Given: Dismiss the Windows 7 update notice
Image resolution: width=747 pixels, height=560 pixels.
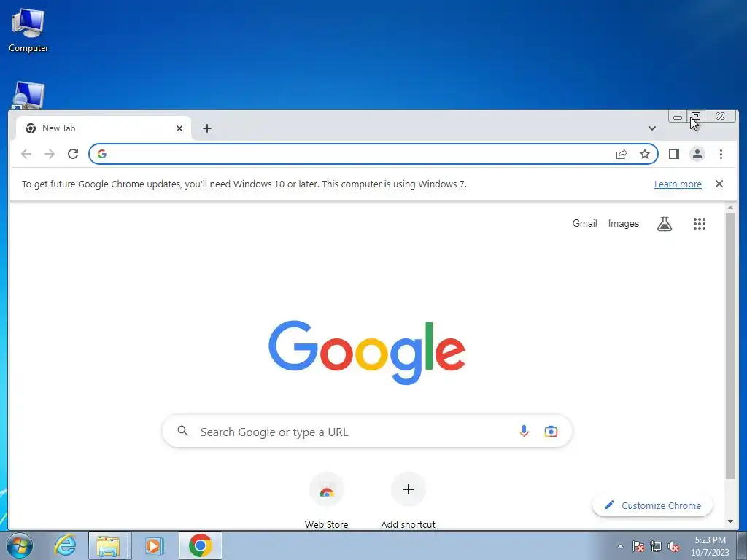Looking at the screenshot, I should 719,184.
